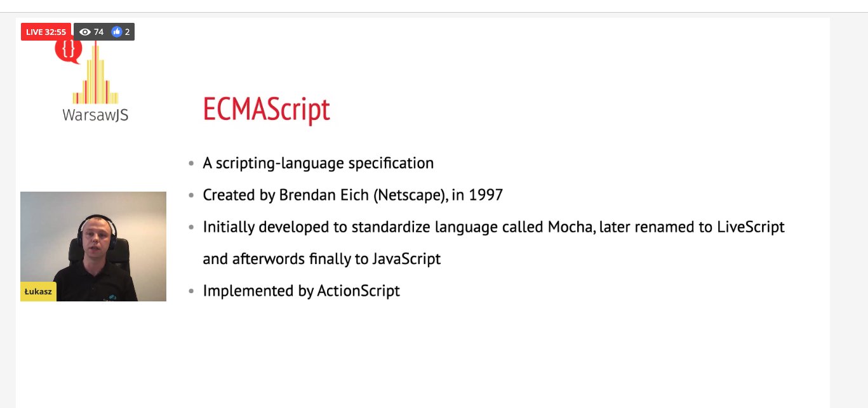Screen dimensions: 868x408
Task: Click the 'A scripting-language specification' bullet text
Action: 318,164
